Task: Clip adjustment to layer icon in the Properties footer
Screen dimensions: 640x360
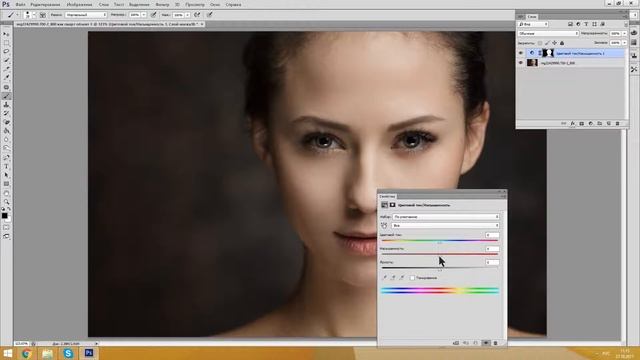Action: tap(456, 343)
